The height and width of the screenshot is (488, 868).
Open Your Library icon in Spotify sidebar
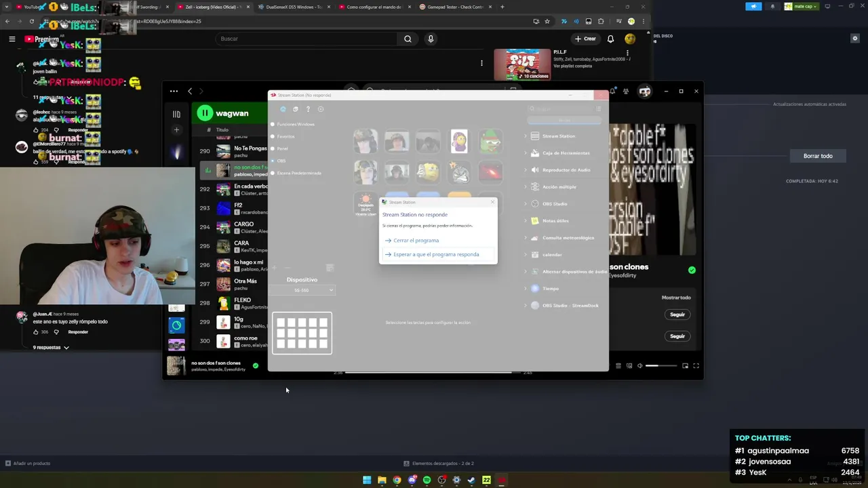coord(176,114)
